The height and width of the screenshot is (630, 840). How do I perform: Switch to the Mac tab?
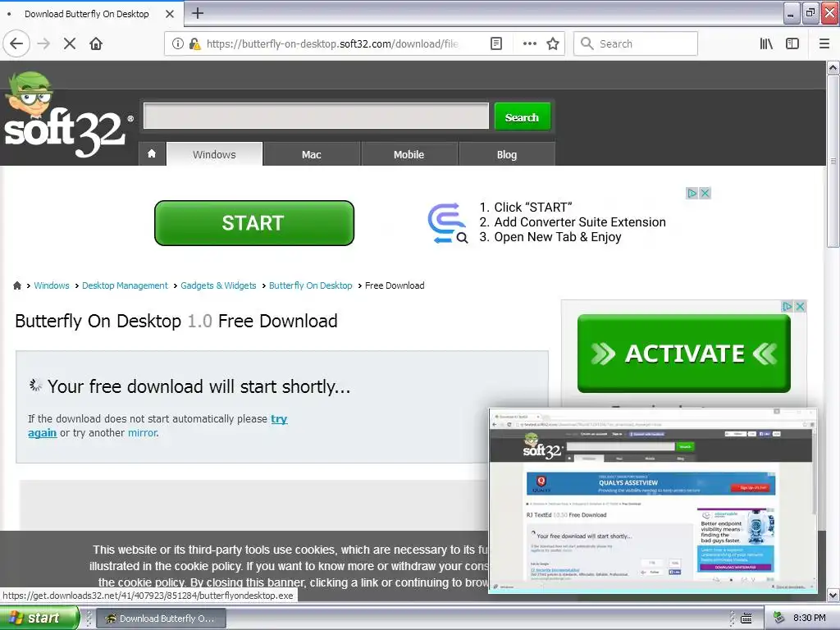(311, 154)
